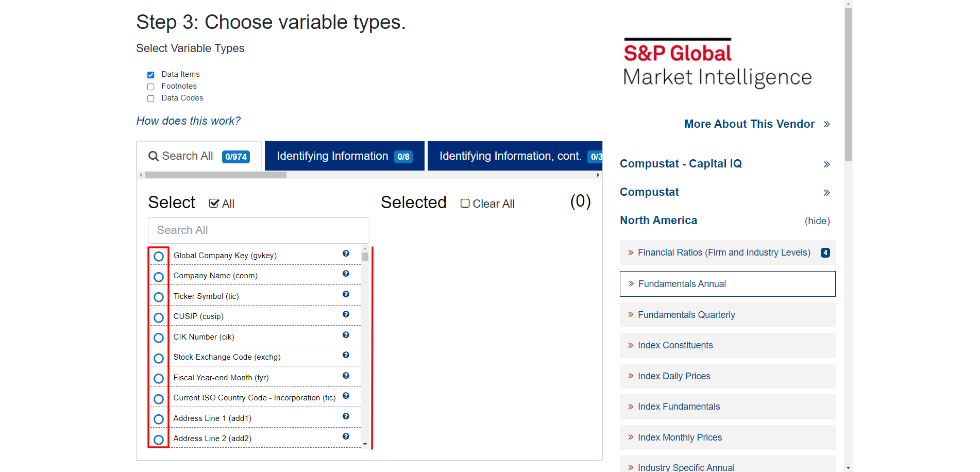Open the Identifying Information, cont. tab
Screen dimensions: 980x472
pos(515,156)
